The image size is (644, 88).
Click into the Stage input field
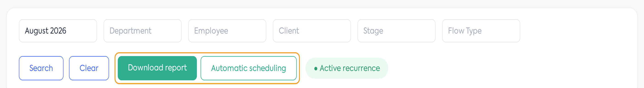click(396, 31)
